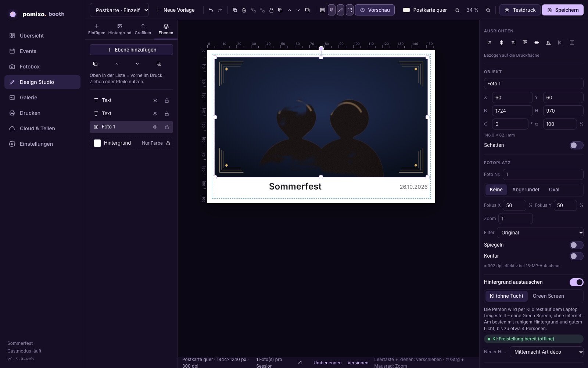Click the Speichern button
The width and height of the screenshot is (588, 368).
pyautogui.click(x=563, y=10)
